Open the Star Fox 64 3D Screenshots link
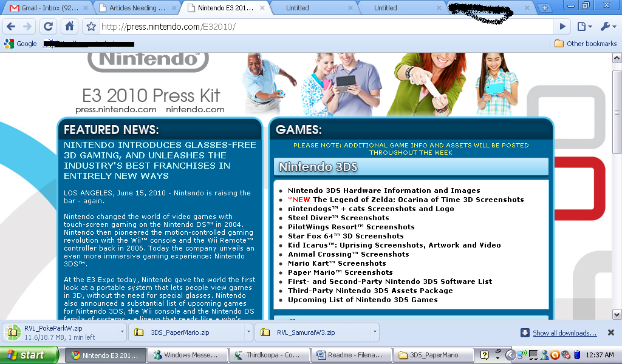The image size is (622, 364). tap(346, 236)
